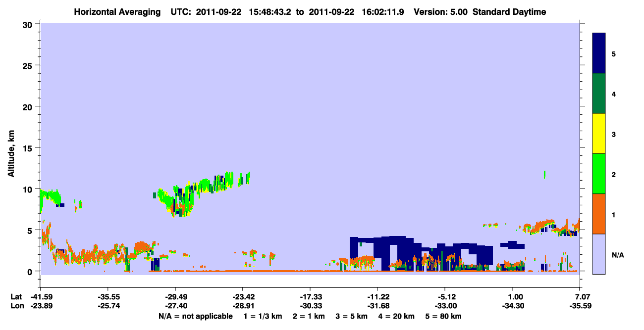
Task: Click the 'N/A = not applicable' legend text
Action: [x=195, y=316]
